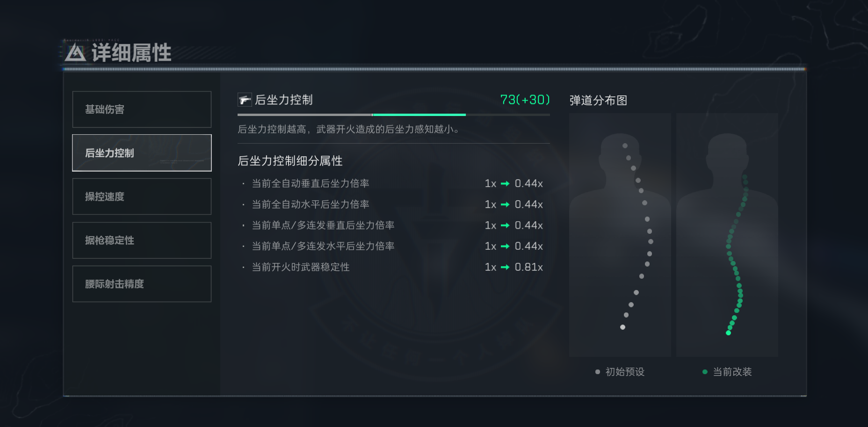Click the triangle logo beside 详细属性
The height and width of the screenshot is (427, 868).
click(75, 53)
